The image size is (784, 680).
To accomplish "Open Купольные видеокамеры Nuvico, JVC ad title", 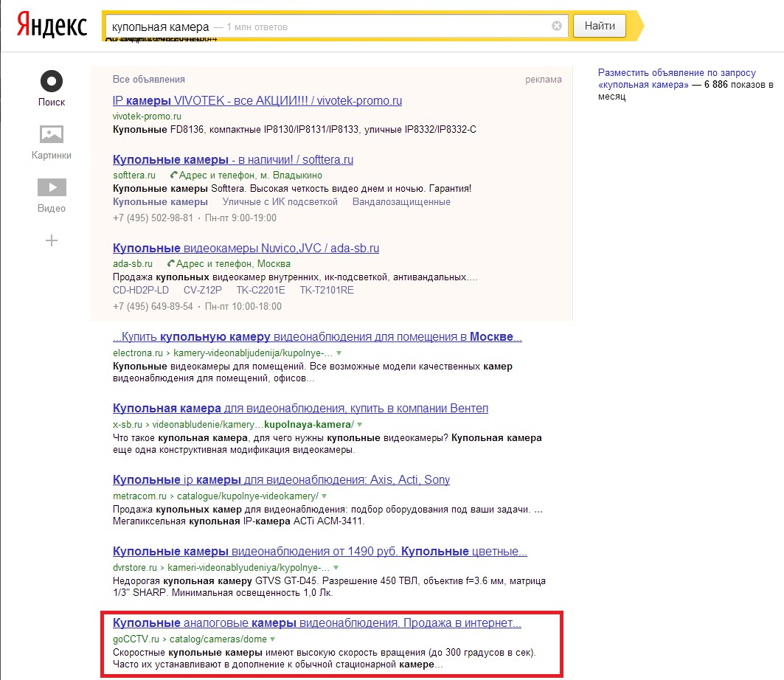I will coord(246,248).
